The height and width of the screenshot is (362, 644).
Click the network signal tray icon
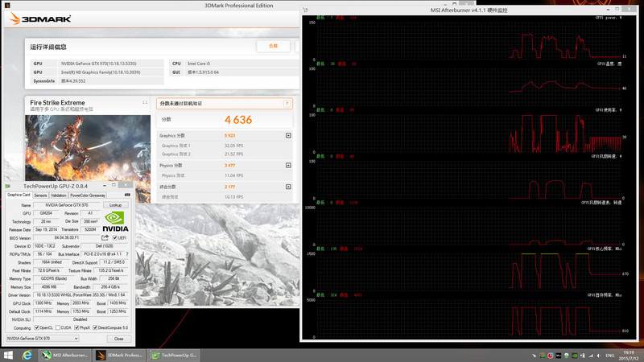coord(591,356)
